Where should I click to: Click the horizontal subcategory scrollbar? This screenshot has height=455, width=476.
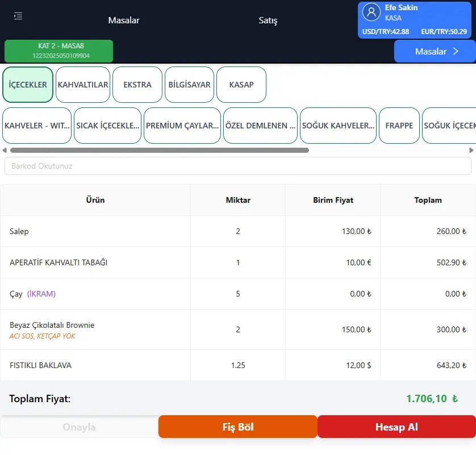point(159,151)
